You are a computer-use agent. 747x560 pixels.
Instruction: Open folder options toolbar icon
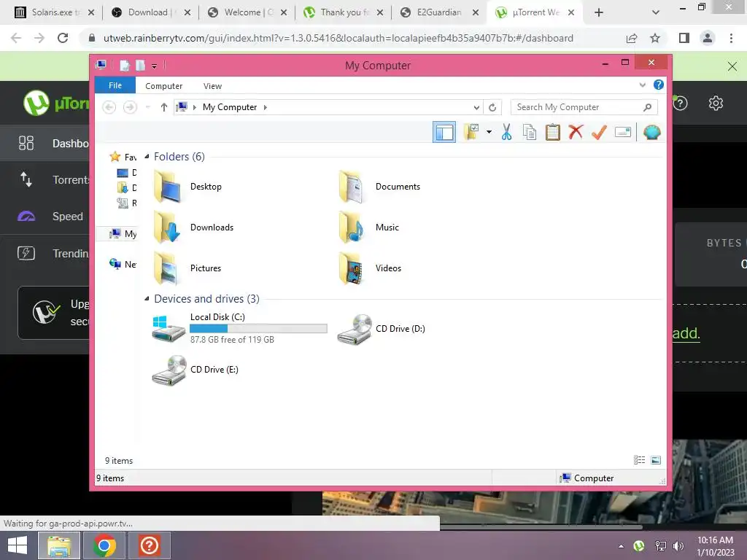[471, 132]
